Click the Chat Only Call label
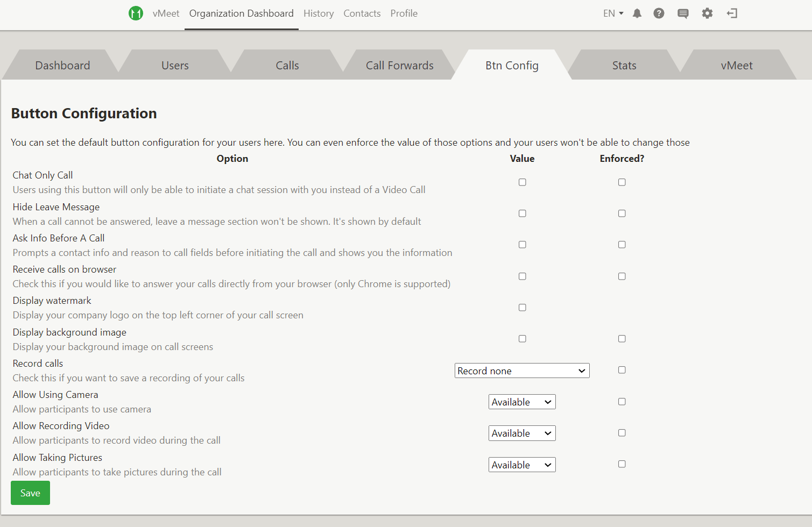 pyautogui.click(x=43, y=175)
